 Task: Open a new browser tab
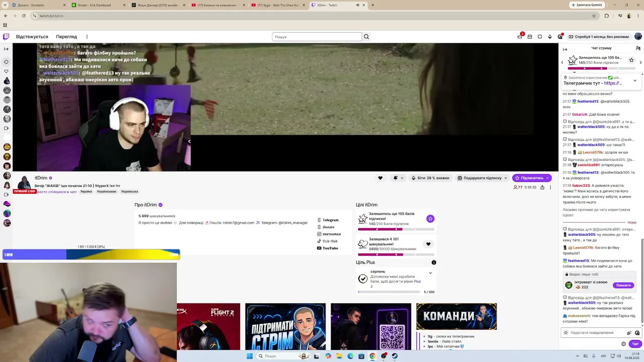(x=373, y=5)
